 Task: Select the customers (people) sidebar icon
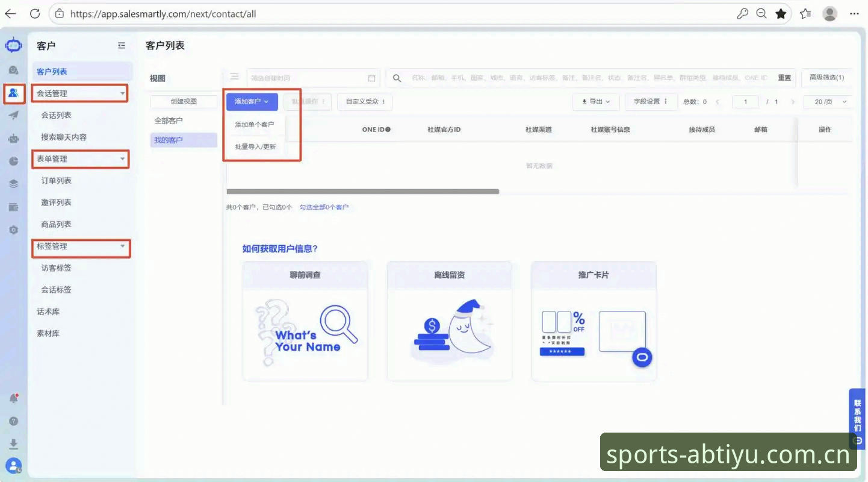pos(13,93)
